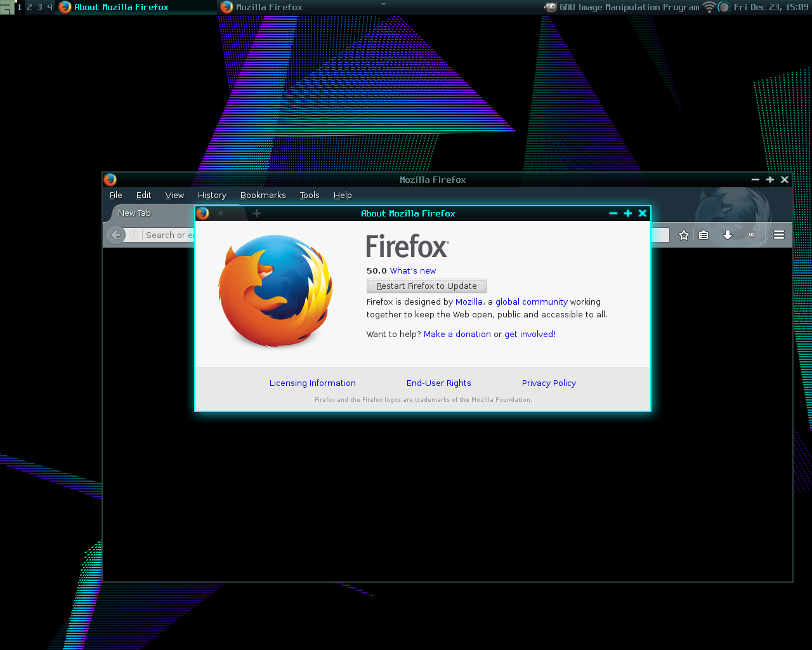Go back using the toolbar back arrow
Viewport: 812px width, 650px height.
pyautogui.click(x=115, y=235)
